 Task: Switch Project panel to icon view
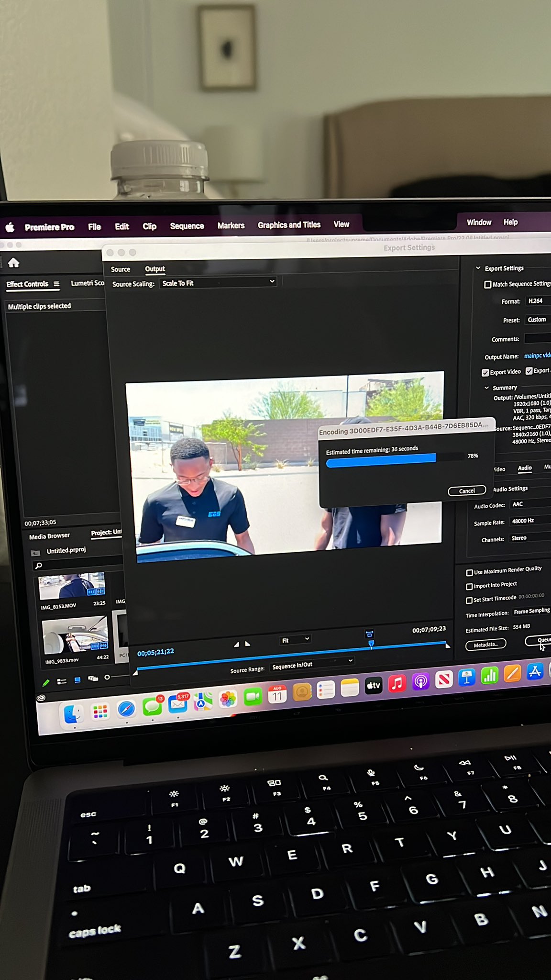(77, 680)
